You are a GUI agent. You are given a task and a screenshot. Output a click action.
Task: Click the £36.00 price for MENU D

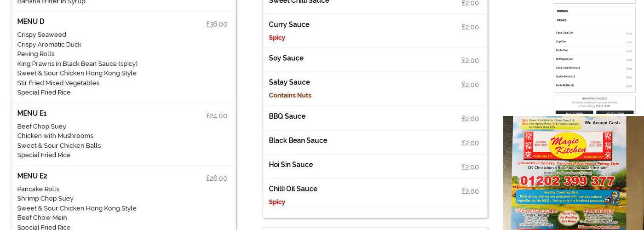[217, 24]
